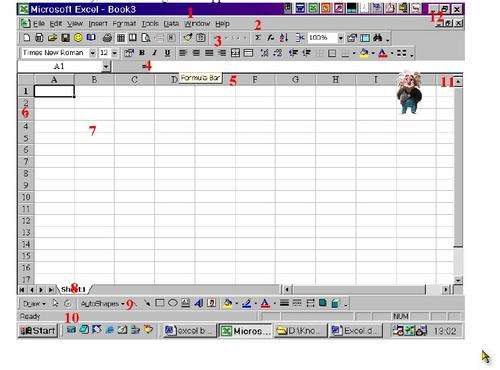
Task: Open the Font Color dropdown arrow on formatting toolbar
Action: tap(392, 53)
